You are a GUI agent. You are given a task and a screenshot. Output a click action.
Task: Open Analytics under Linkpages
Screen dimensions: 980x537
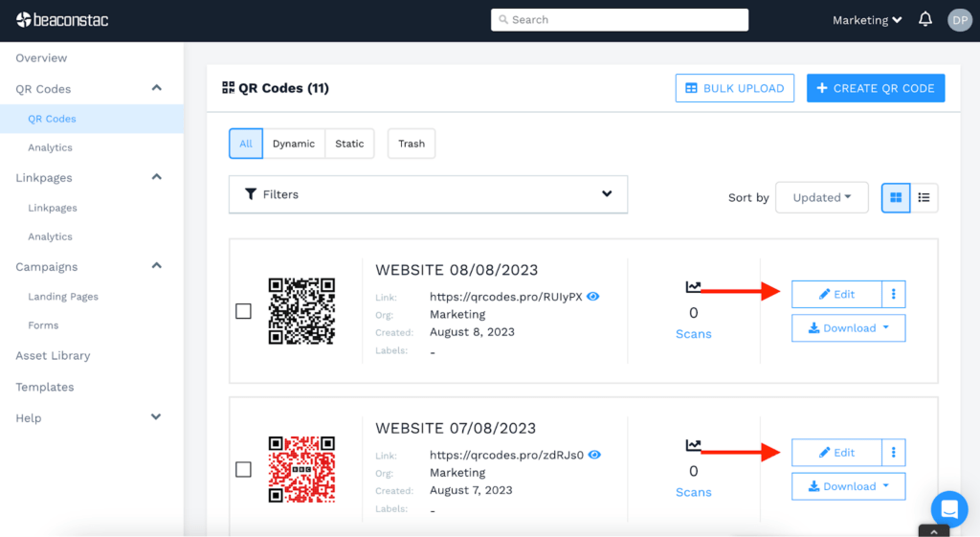(x=50, y=236)
